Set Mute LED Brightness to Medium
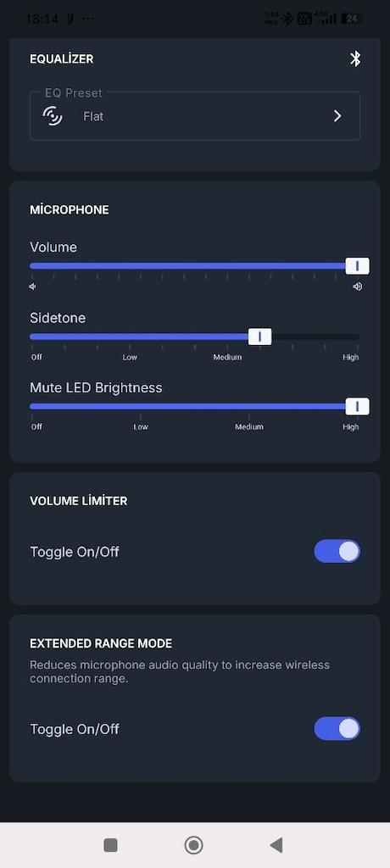 [248, 406]
